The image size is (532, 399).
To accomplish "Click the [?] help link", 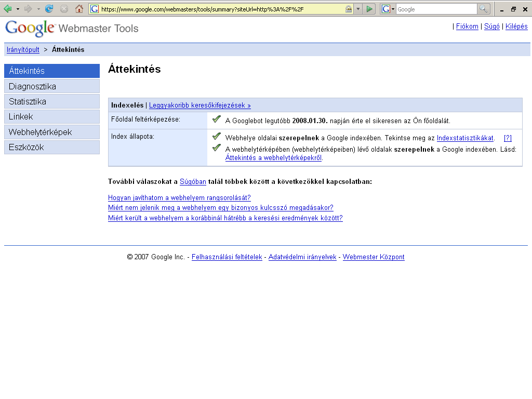I will click(508, 138).
